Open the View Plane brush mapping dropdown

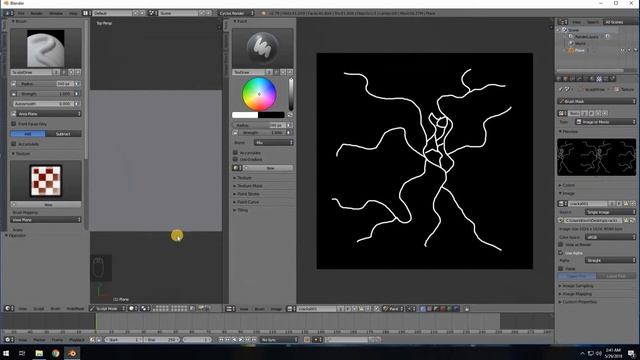[x=46, y=220]
